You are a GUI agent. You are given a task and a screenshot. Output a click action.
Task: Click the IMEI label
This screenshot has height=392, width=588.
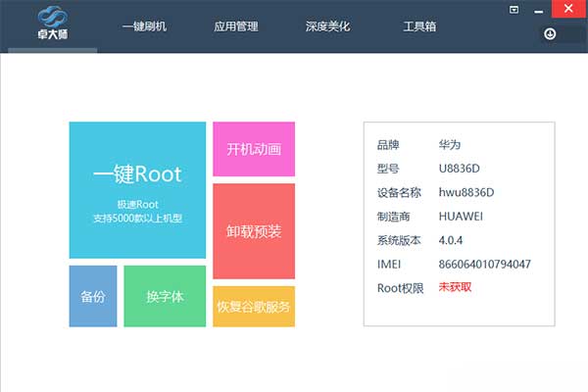point(389,264)
